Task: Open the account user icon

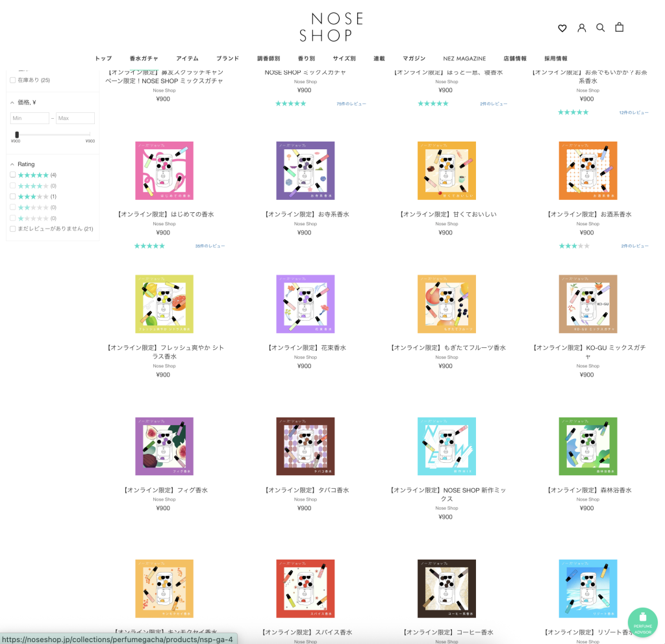Action: [582, 28]
